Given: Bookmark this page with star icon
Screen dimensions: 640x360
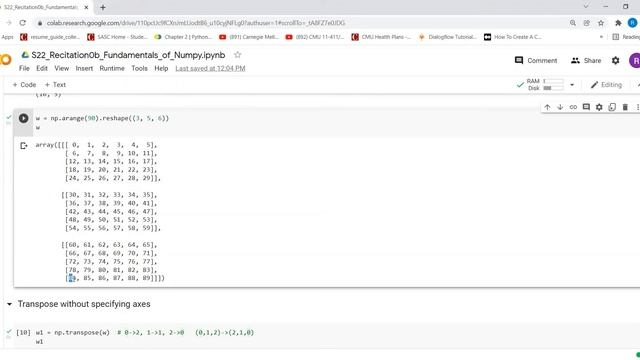Looking at the screenshot, I should tap(601, 23).
